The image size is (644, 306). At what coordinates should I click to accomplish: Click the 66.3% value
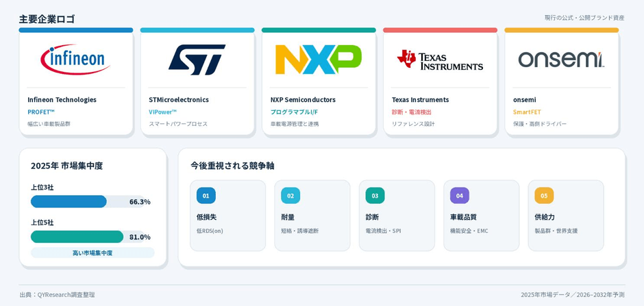pos(140,201)
